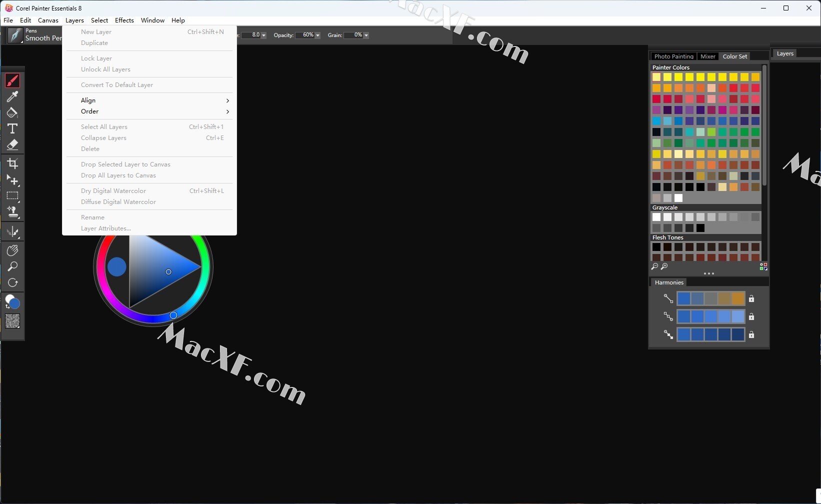Select the Brush tool in the toolbox
Viewport: 821px width, 504px height.
(x=12, y=80)
